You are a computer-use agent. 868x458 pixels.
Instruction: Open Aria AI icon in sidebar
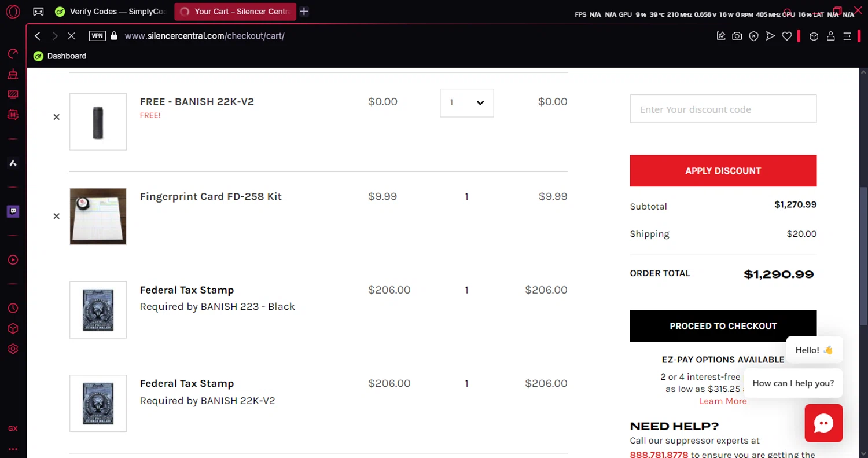[x=13, y=115]
